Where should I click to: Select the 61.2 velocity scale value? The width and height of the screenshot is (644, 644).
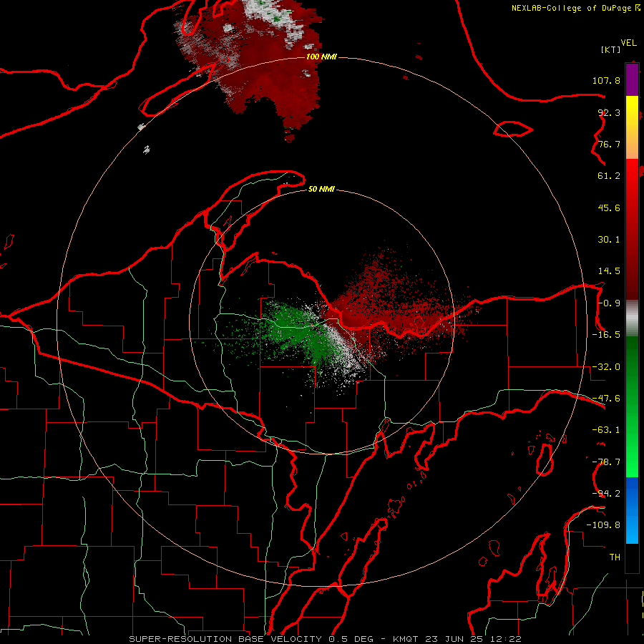pos(609,176)
